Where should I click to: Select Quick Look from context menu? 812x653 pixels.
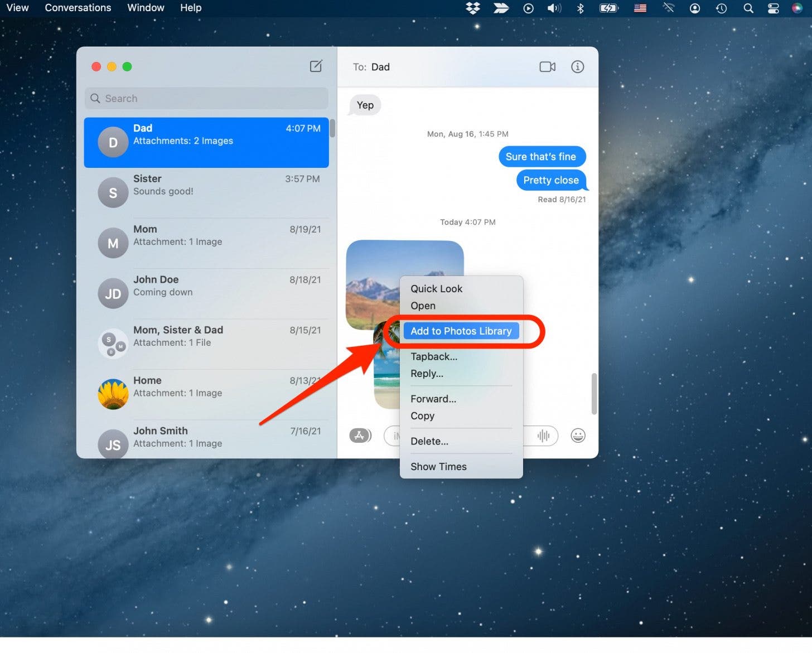pos(436,289)
